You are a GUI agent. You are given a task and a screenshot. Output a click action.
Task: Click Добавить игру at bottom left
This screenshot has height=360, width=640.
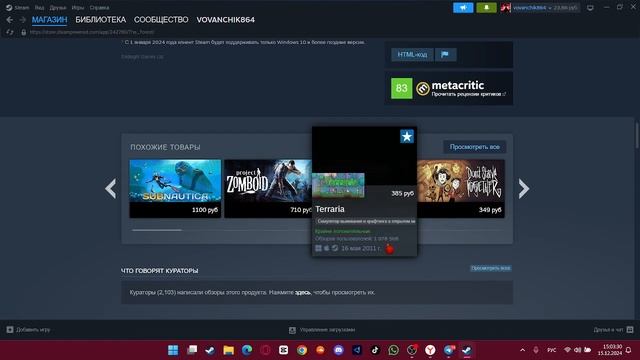[29, 329]
